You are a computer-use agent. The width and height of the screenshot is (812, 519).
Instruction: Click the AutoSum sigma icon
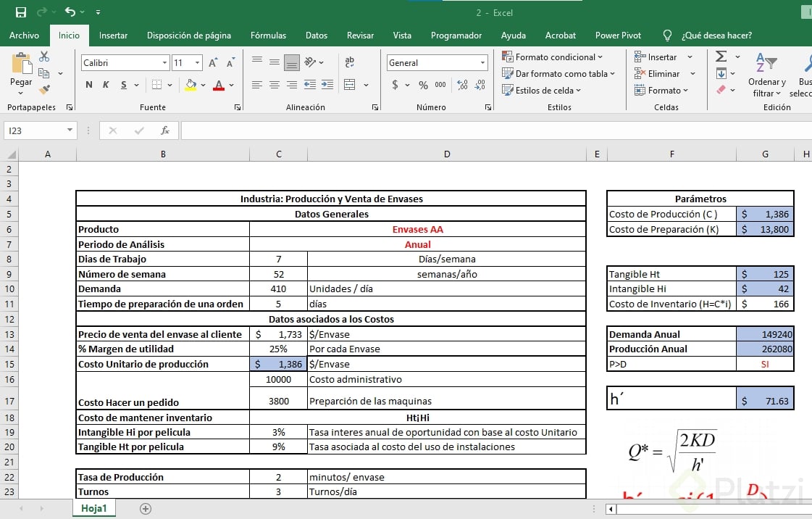(721, 57)
